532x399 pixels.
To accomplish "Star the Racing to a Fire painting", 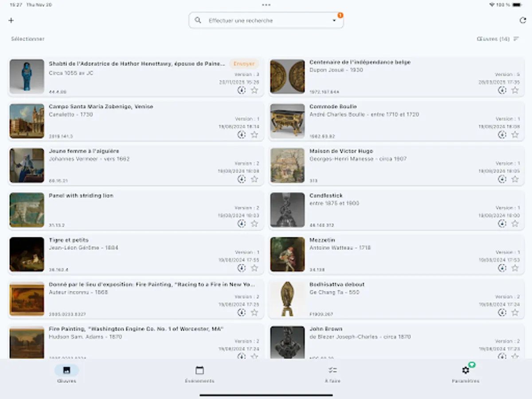I will click(254, 313).
